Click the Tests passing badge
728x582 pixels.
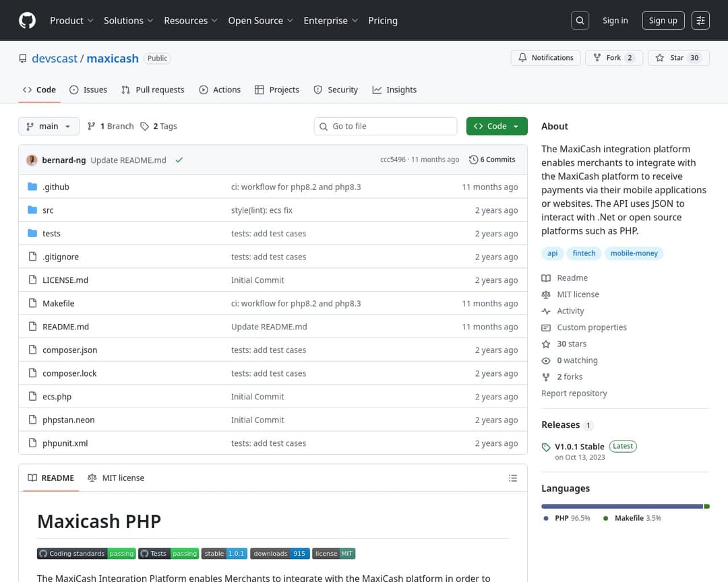pos(169,553)
